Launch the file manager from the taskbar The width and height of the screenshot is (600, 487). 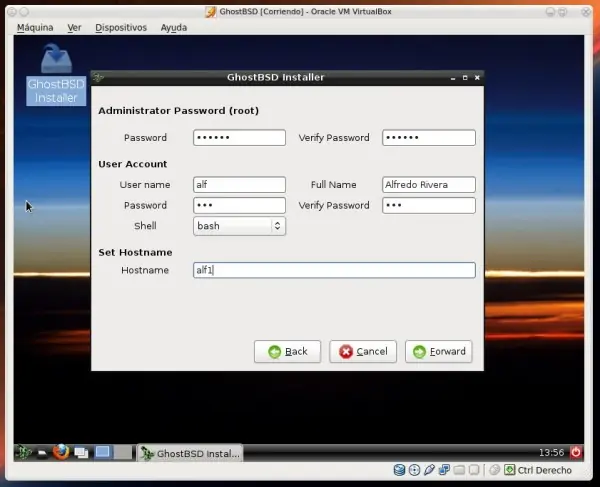[x=42, y=453]
